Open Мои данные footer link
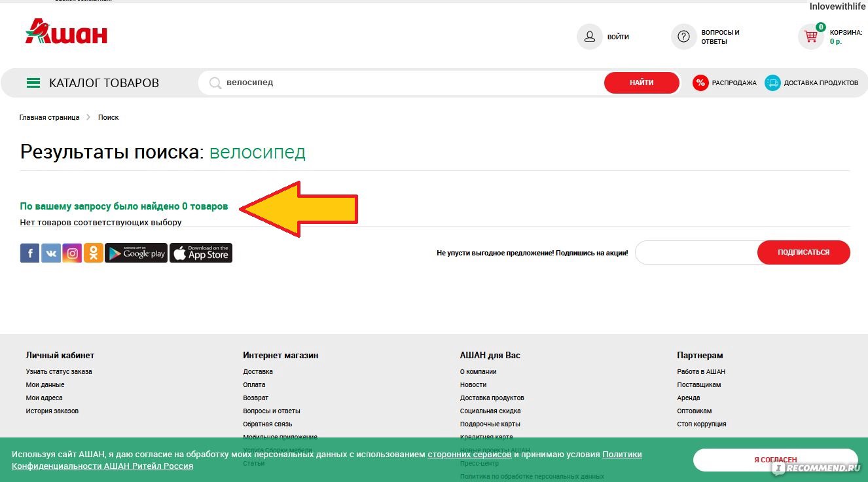The height and width of the screenshot is (482, 868). tap(45, 384)
